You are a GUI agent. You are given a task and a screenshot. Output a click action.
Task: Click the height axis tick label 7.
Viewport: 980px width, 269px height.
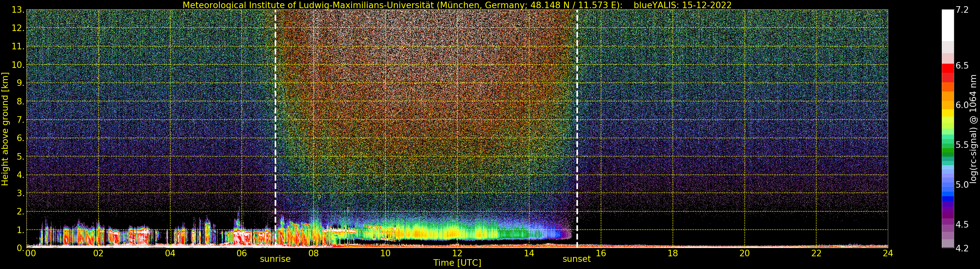(x=20, y=120)
